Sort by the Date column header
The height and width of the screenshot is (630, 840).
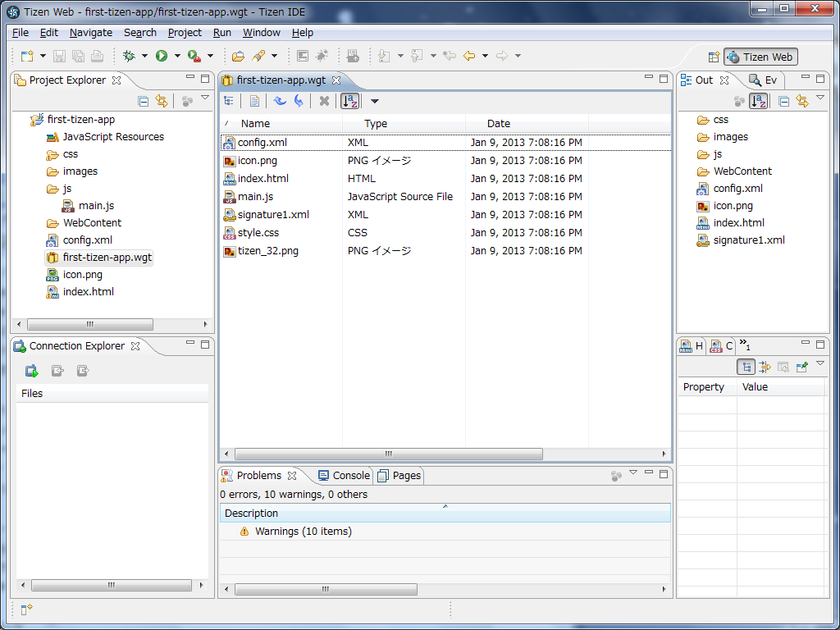(x=527, y=124)
